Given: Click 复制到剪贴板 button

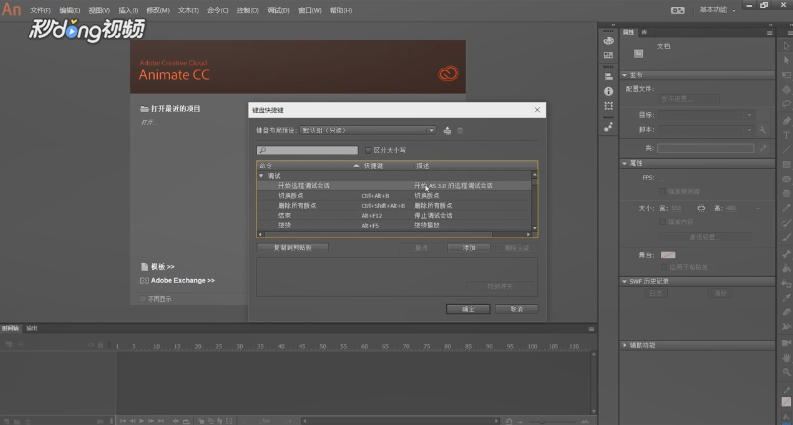Looking at the screenshot, I should click(293, 247).
